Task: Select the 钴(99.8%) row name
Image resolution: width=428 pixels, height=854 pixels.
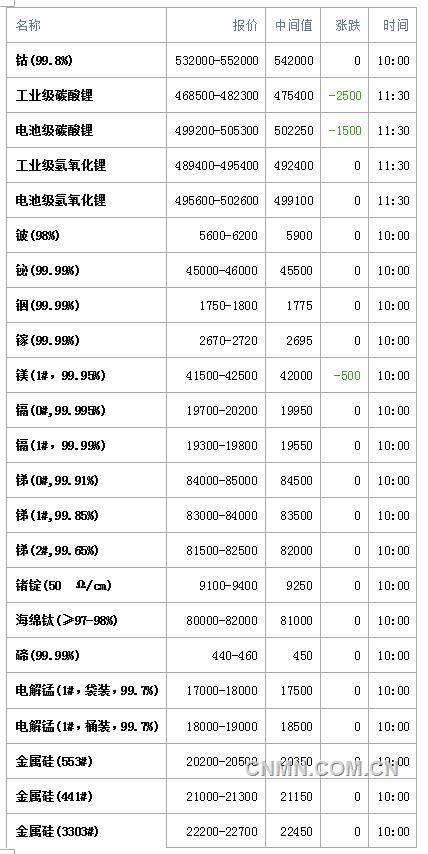Action: point(44,60)
